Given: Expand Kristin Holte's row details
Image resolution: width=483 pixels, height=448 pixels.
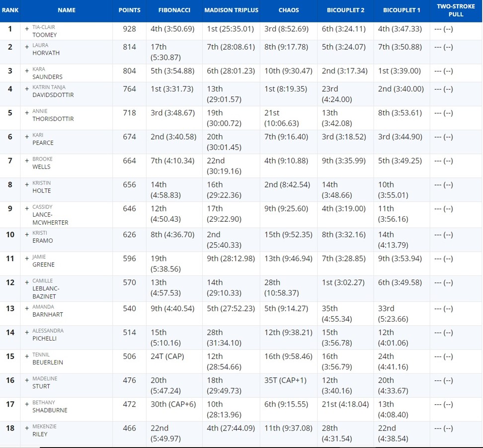Looking at the screenshot, I should click(x=27, y=184).
